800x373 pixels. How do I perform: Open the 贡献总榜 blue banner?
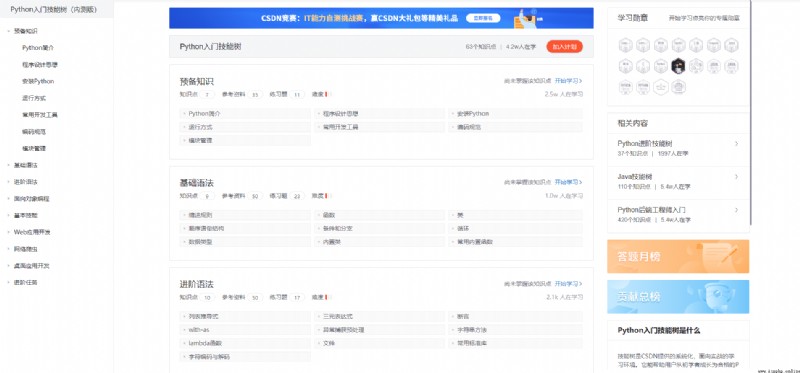point(678,296)
